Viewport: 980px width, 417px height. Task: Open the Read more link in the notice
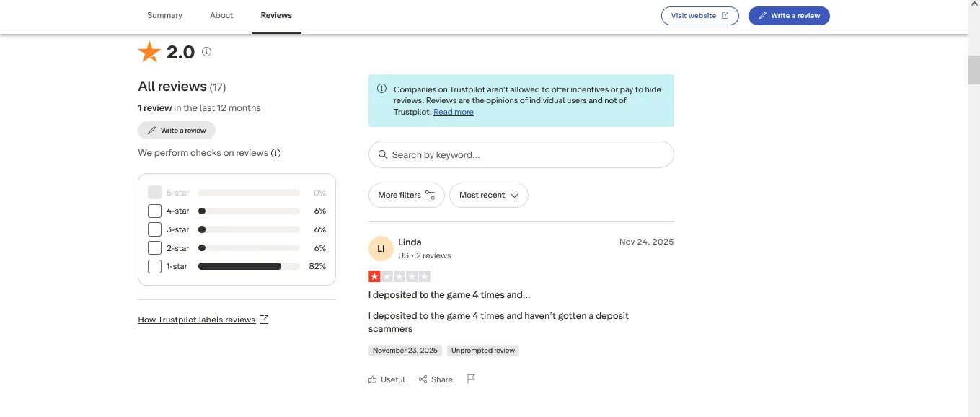click(x=454, y=113)
